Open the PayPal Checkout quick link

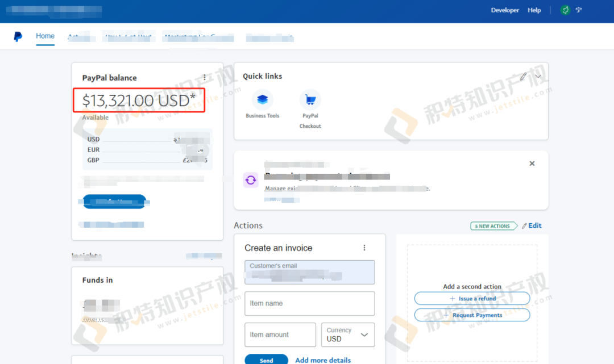pos(310,101)
